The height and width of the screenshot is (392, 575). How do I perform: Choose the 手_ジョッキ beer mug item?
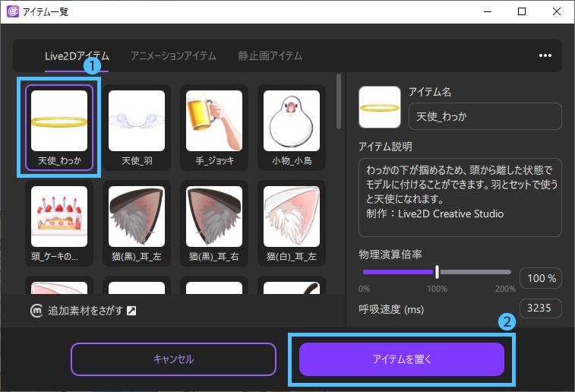pos(214,126)
